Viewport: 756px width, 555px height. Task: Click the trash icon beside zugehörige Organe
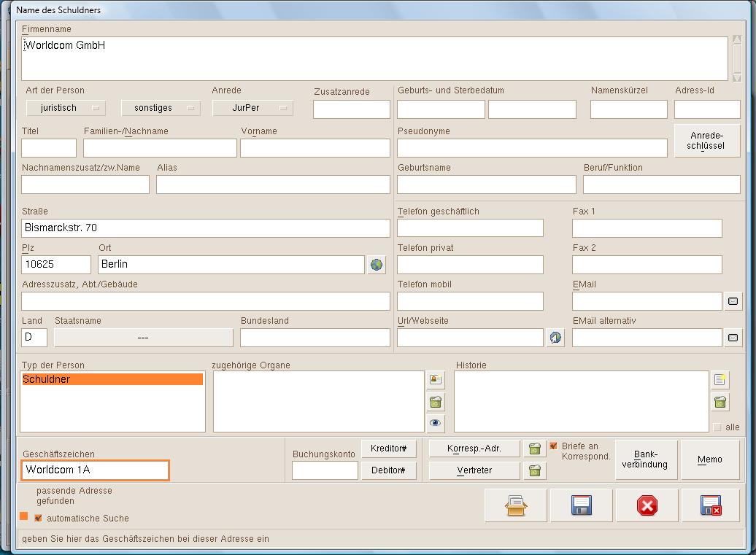[x=436, y=401]
